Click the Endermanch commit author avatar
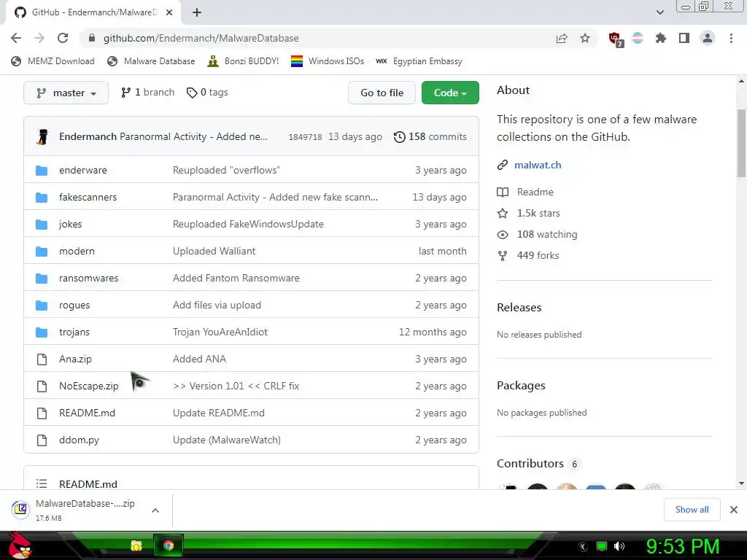The height and width of the screenshot is (560, 747). (42, 136)
